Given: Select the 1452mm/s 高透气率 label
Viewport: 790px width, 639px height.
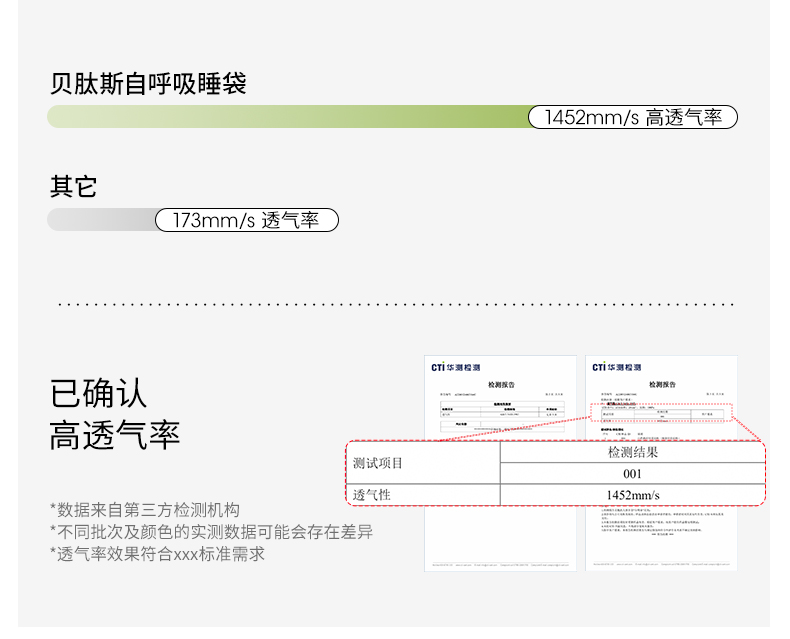Looking at the screenshot, I should [x=632, y=117].
